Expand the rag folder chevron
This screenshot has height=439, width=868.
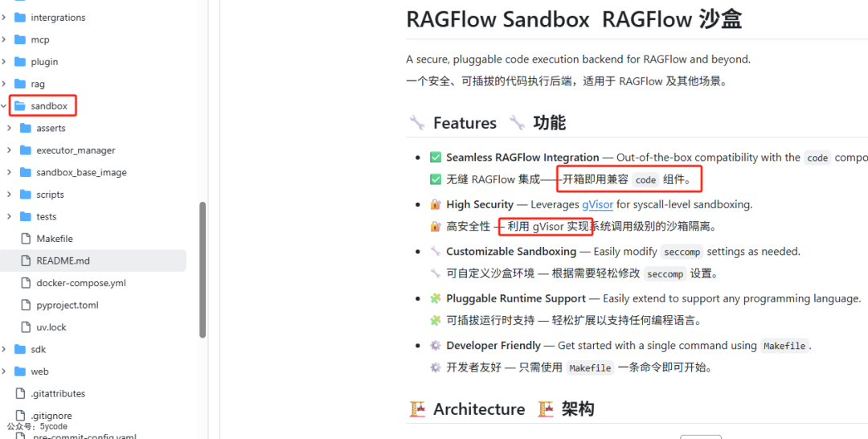tap(3, 84)
